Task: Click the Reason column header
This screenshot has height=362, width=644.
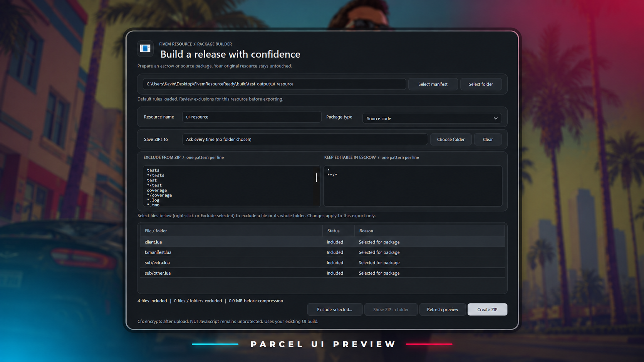Action: coord(429,231)
